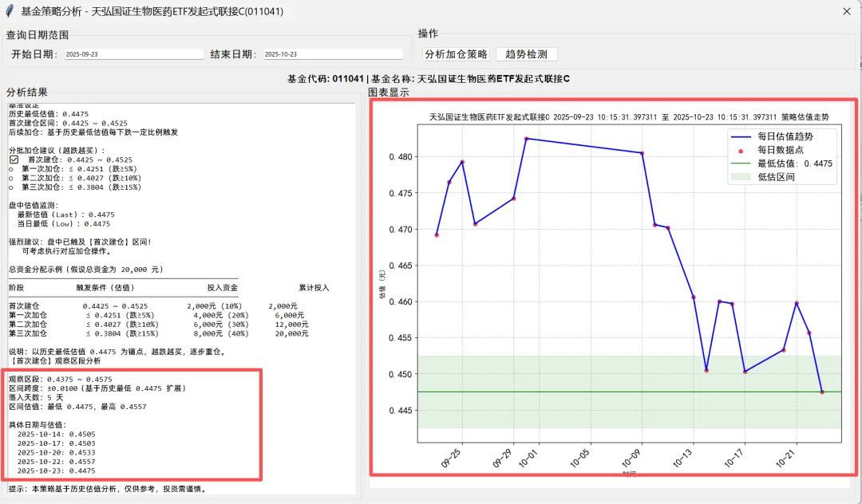Click 每日估值趋势 legend entry
This screenshot has height=504, width=862.
click(785, 136)
